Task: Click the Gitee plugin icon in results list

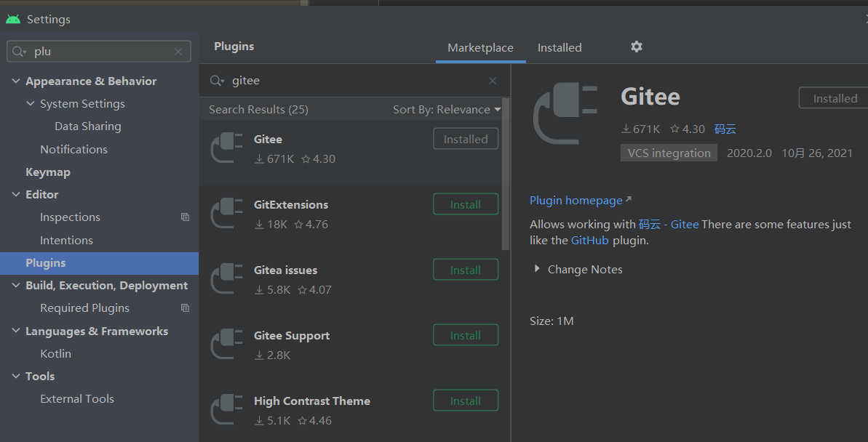Action: 226,148
